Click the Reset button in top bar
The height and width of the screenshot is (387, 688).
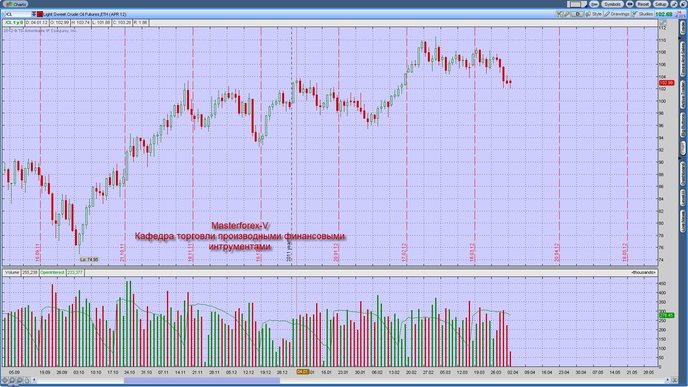click(643, 4)
